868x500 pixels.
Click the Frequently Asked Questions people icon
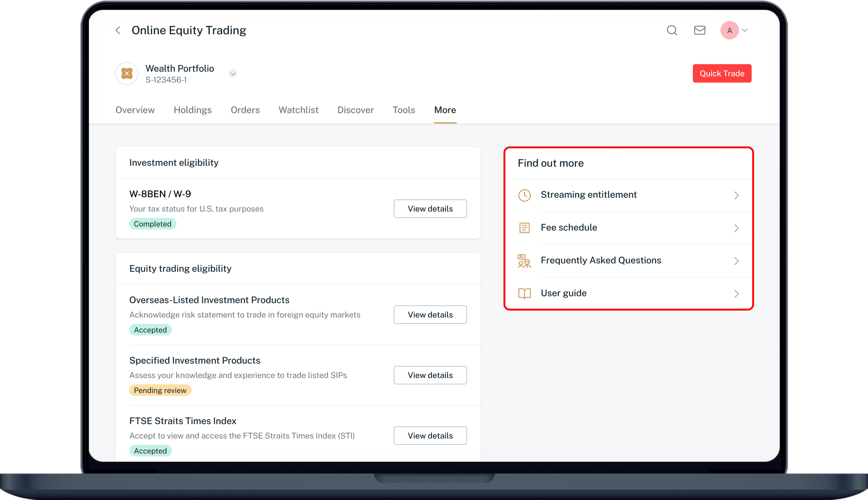[x=524, y=261]
